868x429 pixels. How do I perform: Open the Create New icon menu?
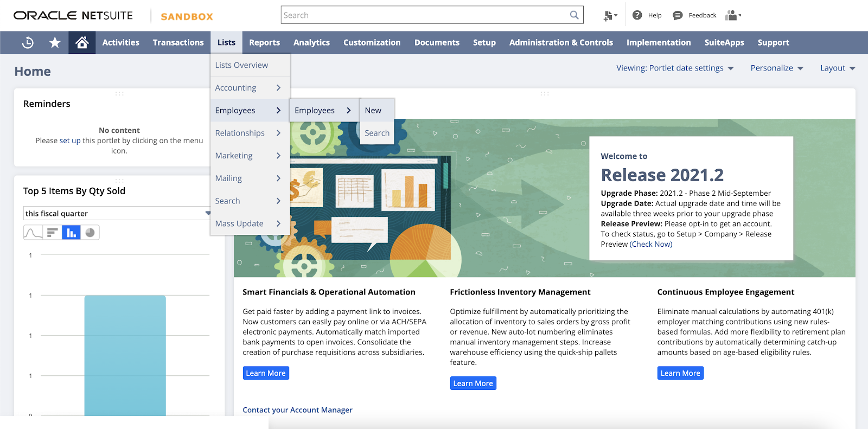coord(610,16)
